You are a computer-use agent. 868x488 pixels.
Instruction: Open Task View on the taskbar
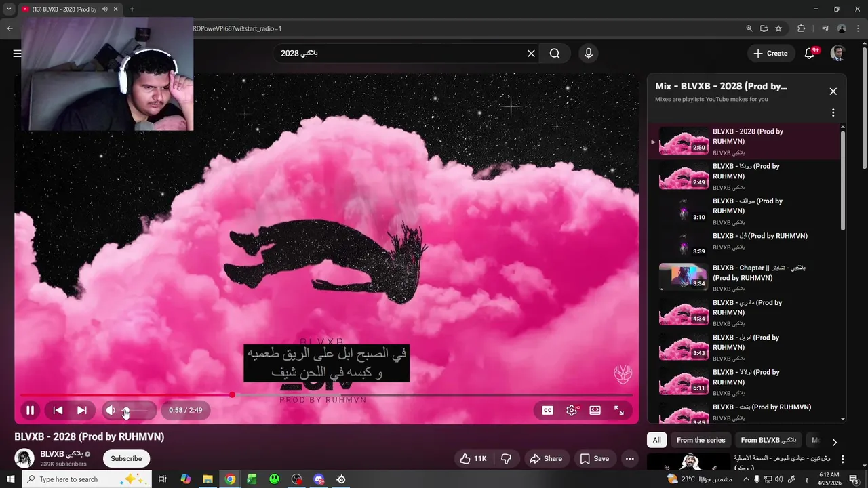tap(163, 479)
